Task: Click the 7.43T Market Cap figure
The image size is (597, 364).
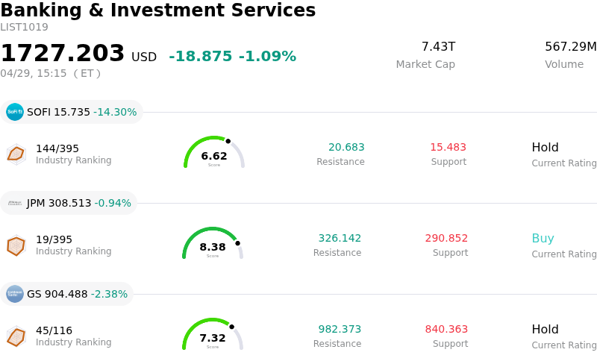Action: point(438,47)
